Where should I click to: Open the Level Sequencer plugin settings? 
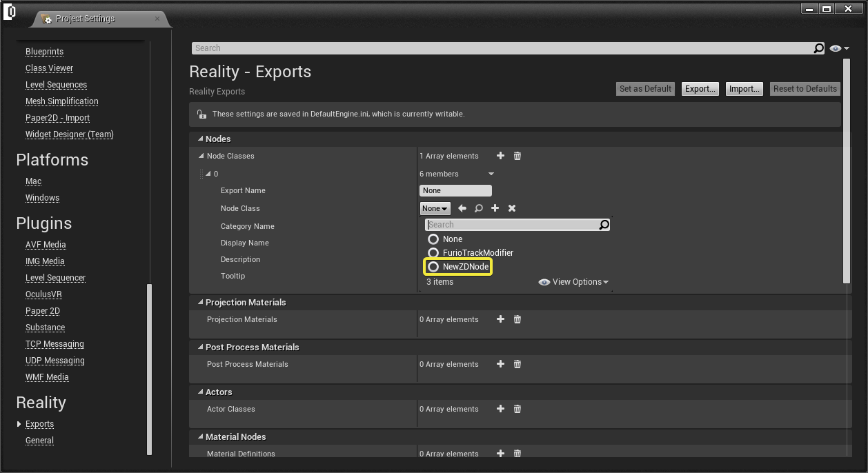(x=55, y=278)
